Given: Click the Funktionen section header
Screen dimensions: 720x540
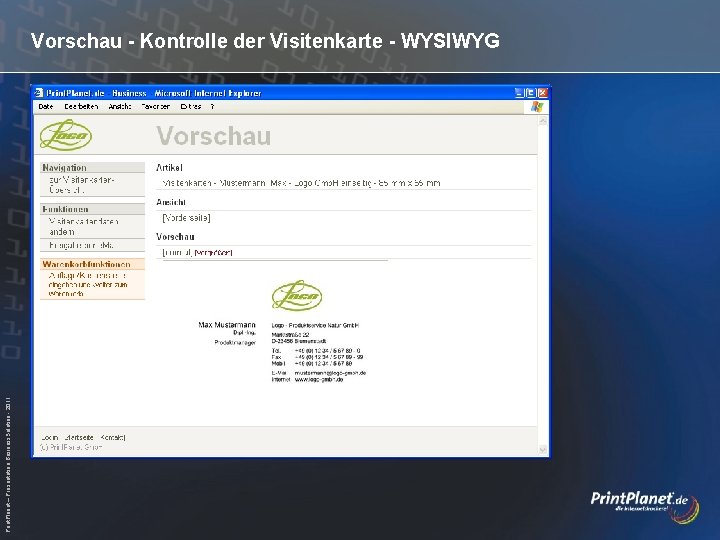Looking at the screenshot, I should click(92, 209).
